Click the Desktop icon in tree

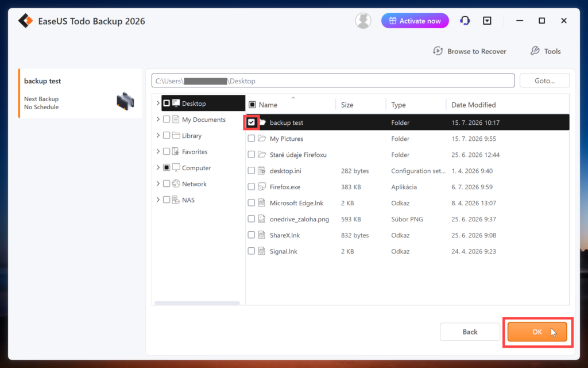[176, 103]
